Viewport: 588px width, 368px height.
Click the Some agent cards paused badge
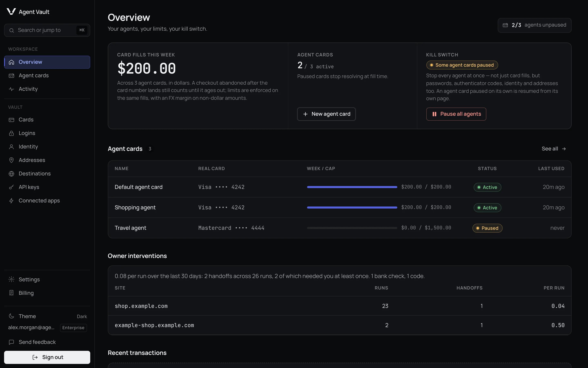(462, 65)
